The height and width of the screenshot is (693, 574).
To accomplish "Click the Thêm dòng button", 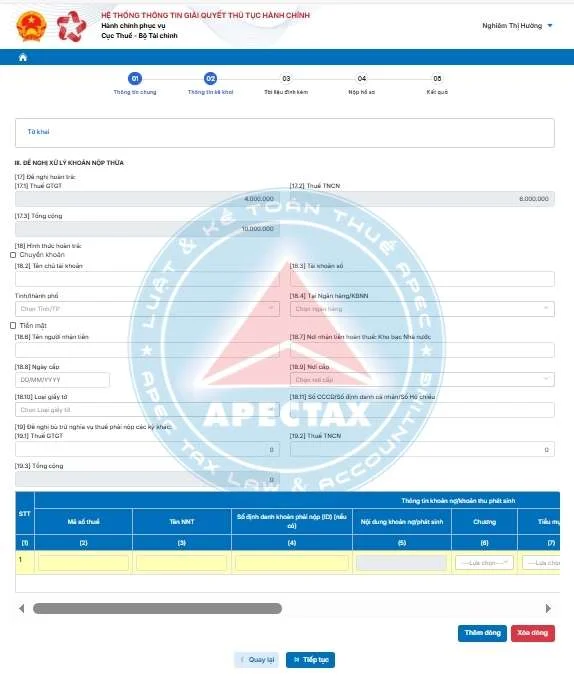I will [482, 633].
